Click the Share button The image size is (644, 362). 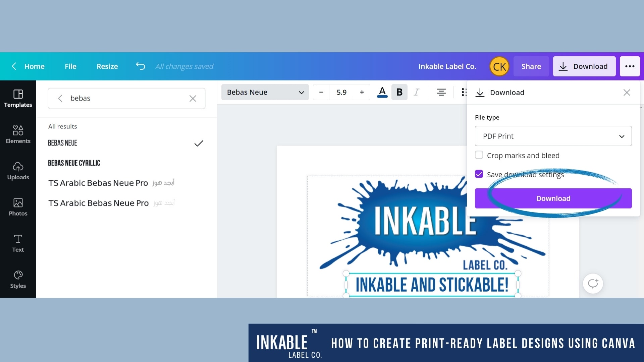click(x=531, y=66)
